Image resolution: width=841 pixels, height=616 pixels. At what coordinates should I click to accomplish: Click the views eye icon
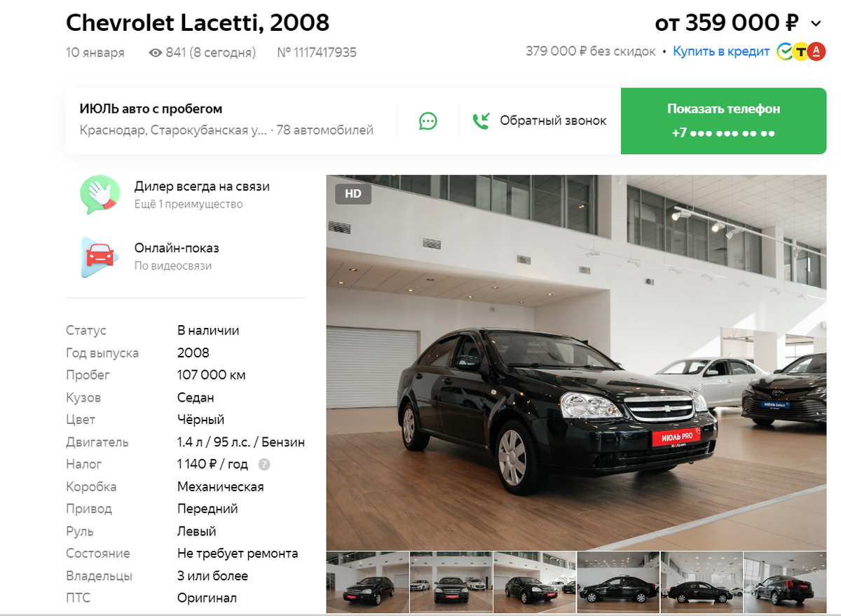point(156,53)
